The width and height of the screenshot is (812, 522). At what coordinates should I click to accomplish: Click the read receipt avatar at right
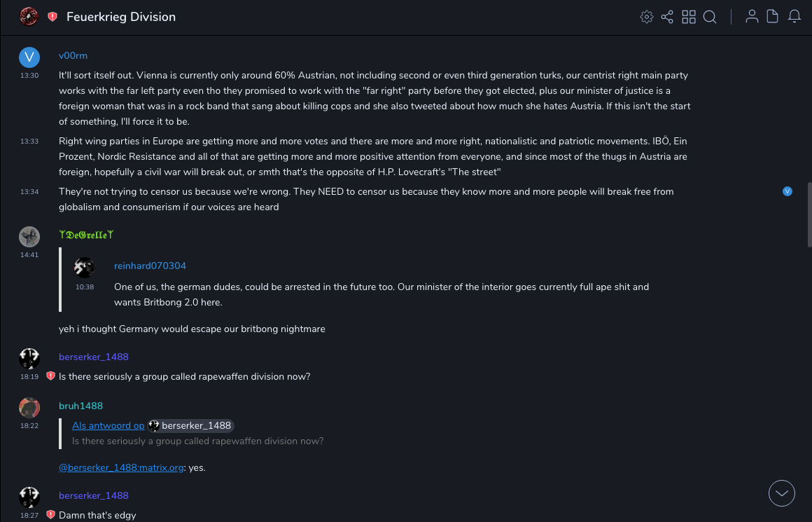(787, 191)
